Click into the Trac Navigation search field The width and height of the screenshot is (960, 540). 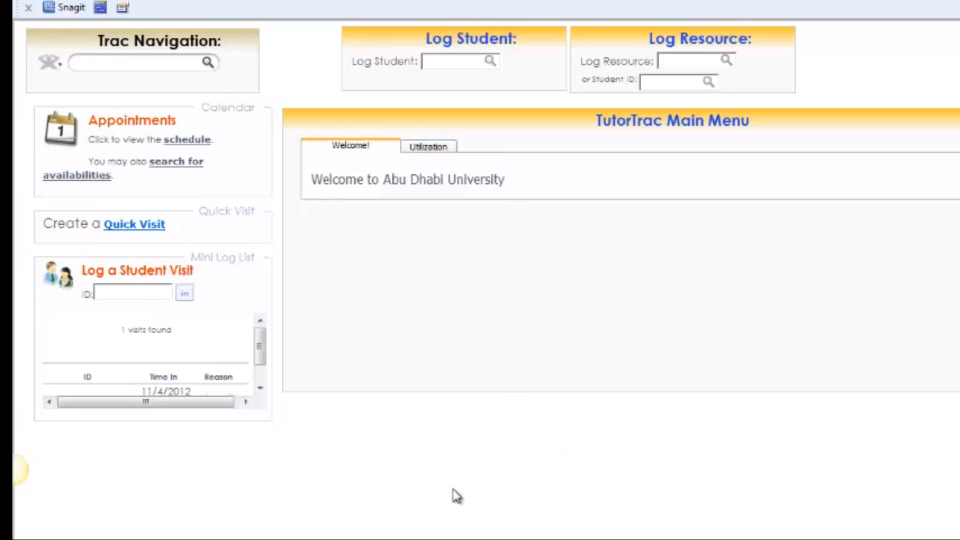click(136, 62)
